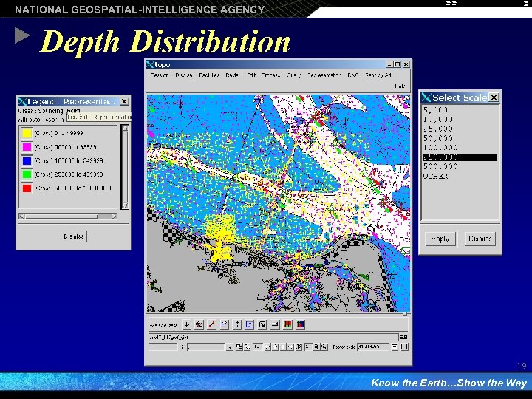Select the red diagonal line tool

(212, 324)
